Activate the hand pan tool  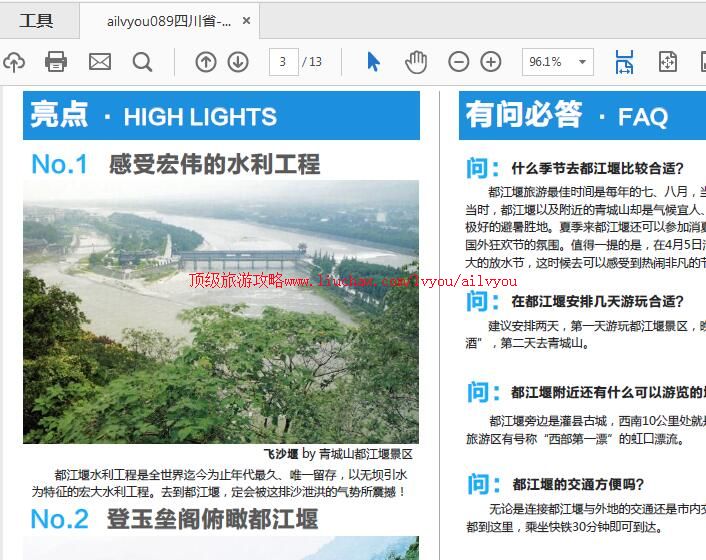[x=415, y=62]
